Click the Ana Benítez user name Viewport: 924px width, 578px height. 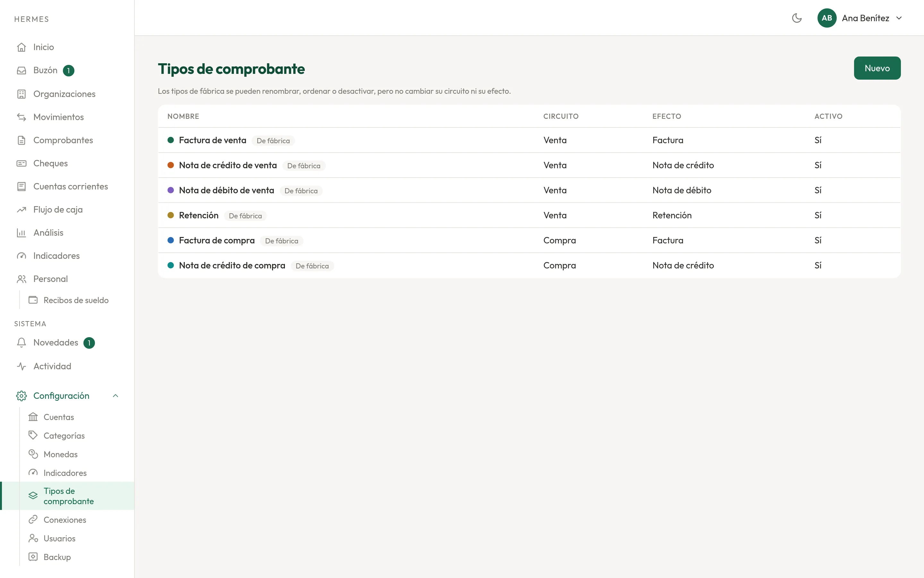click(x=866, y=18)
